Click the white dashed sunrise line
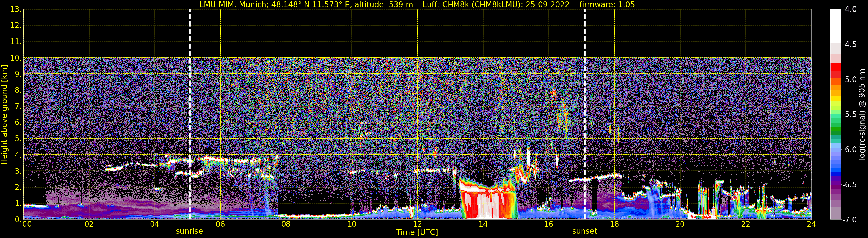The image size is (868, 238). 190,114
